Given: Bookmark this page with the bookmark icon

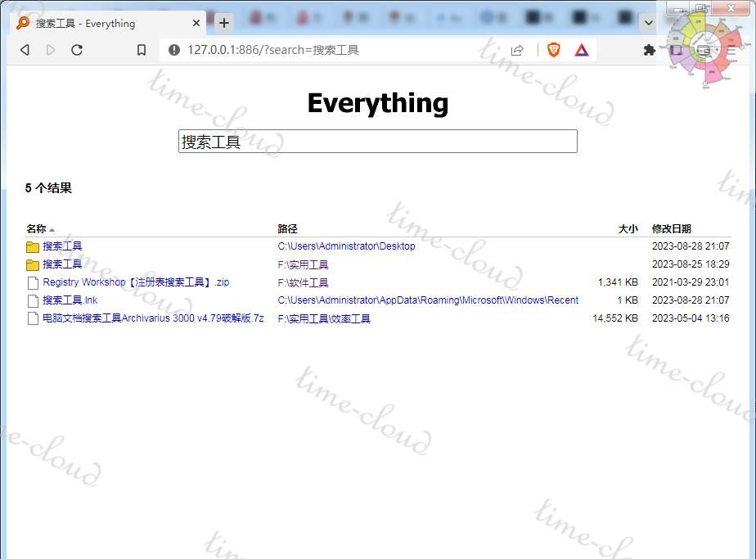Looking at the screenshot, I should pos(142,50).
